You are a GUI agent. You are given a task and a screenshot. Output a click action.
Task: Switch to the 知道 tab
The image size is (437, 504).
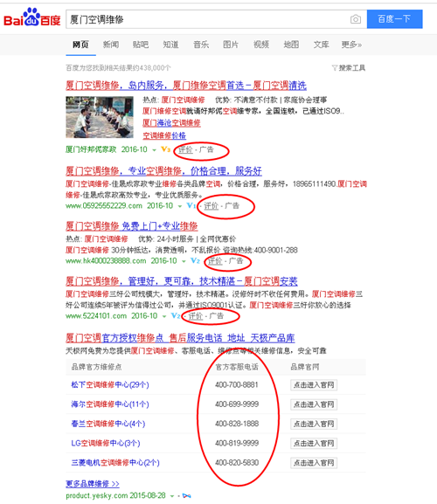170,45
